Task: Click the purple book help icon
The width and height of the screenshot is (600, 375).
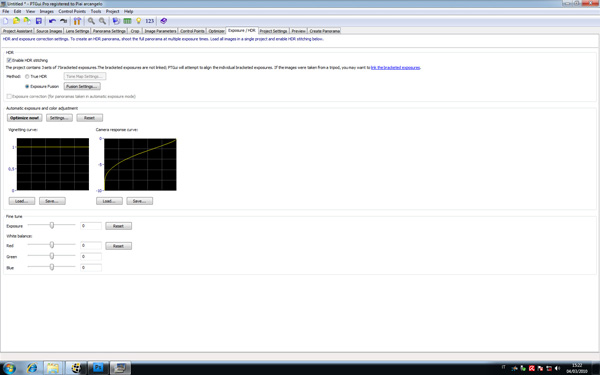Action: pos(163,21)
